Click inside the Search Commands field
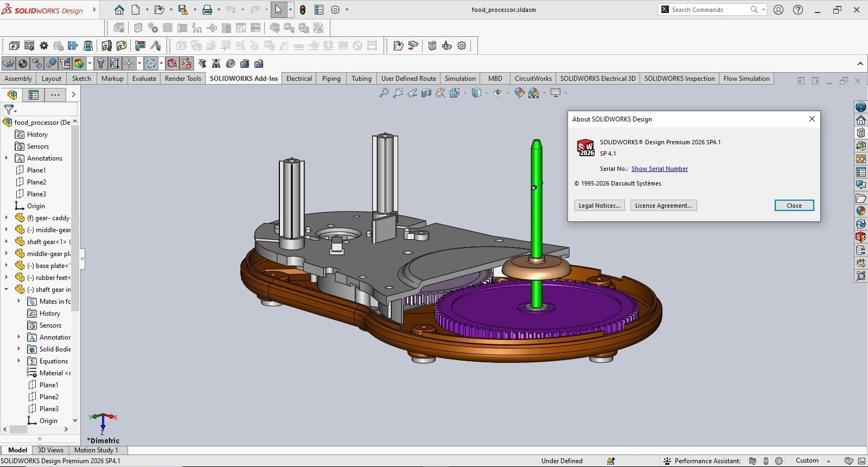The image size is (868, 467). point(711,10)
